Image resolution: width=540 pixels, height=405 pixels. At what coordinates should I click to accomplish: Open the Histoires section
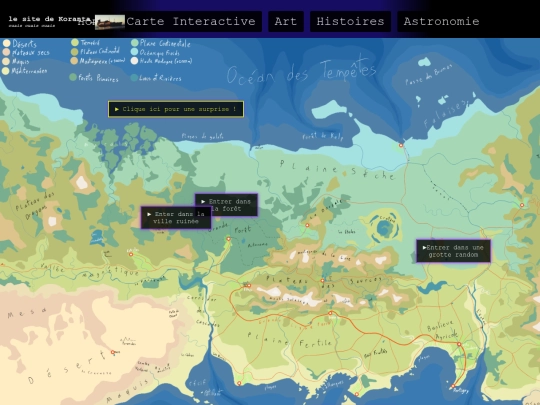[350, 21]
